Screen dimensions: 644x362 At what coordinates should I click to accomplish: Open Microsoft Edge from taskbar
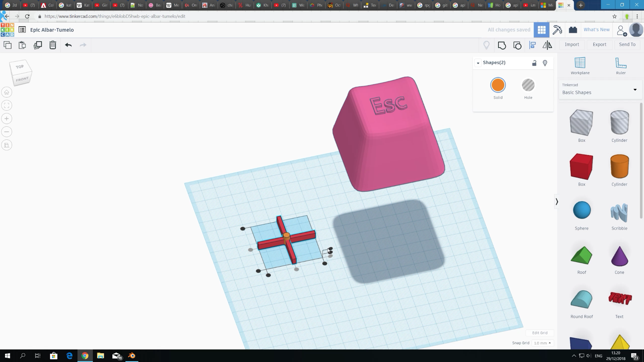[x=69, y=356]
